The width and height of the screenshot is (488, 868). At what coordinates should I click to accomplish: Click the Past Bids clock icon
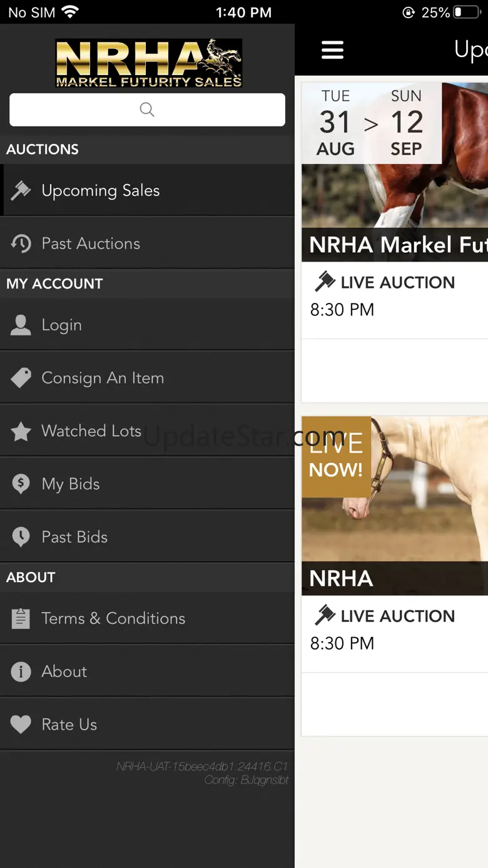[21, 537]
